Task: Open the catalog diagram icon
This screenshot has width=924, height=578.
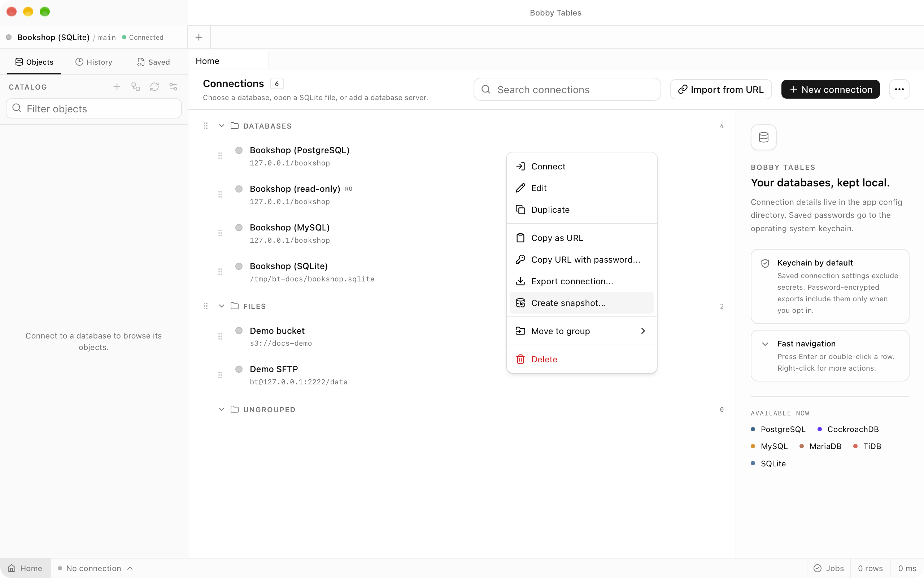Action: (x=136, y=87)
